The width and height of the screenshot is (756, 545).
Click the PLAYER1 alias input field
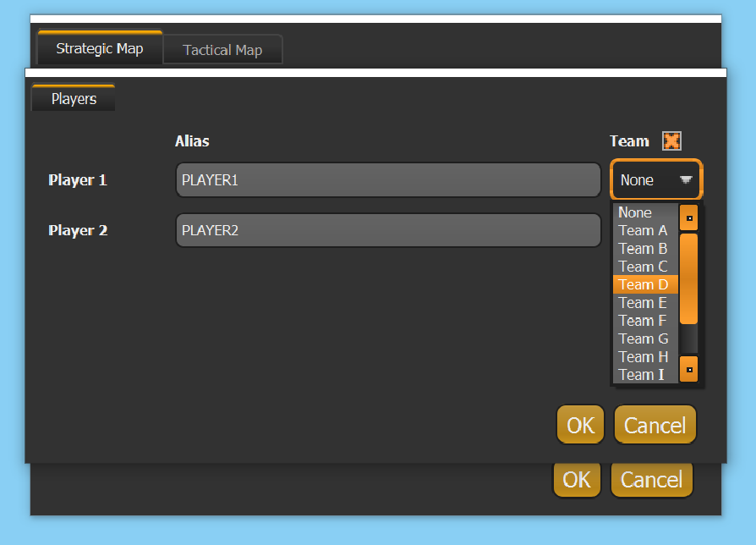click(387, 179)
